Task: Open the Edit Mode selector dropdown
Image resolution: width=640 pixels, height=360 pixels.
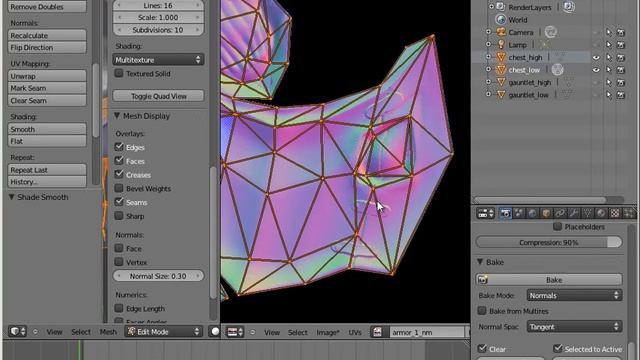Action: point(164,331)
